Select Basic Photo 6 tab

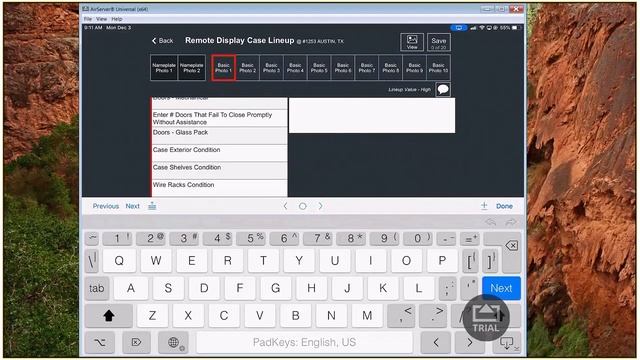click(343, 68)
